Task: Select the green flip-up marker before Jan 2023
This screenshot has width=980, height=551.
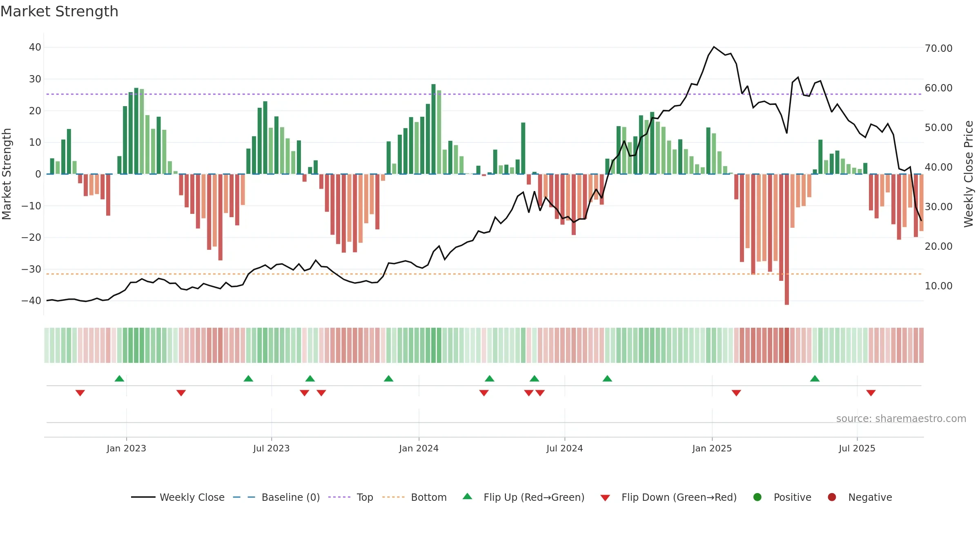Action: tap(119, 378)
